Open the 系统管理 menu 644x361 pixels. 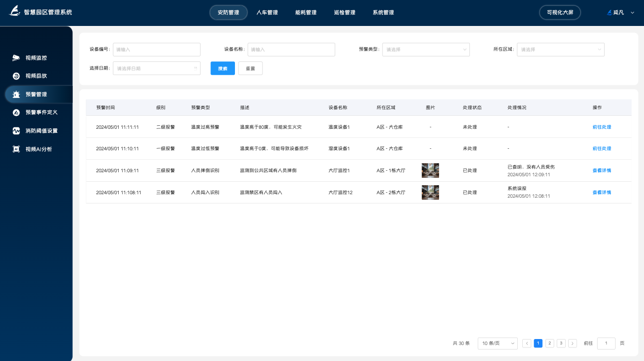[x=382, y=12]
